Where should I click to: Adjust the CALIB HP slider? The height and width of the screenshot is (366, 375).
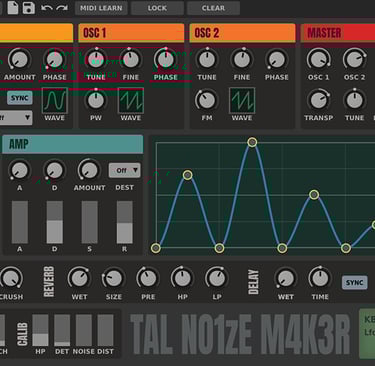click(x=40, y=330)
